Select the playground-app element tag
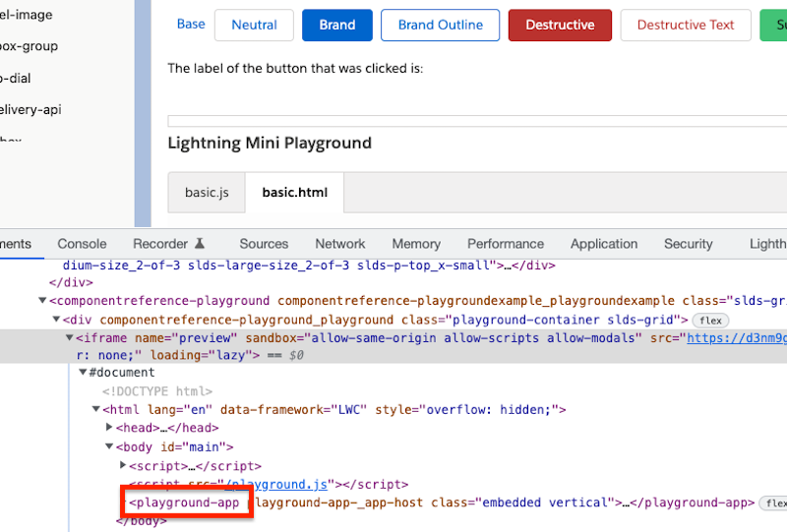 pos(185,502)
